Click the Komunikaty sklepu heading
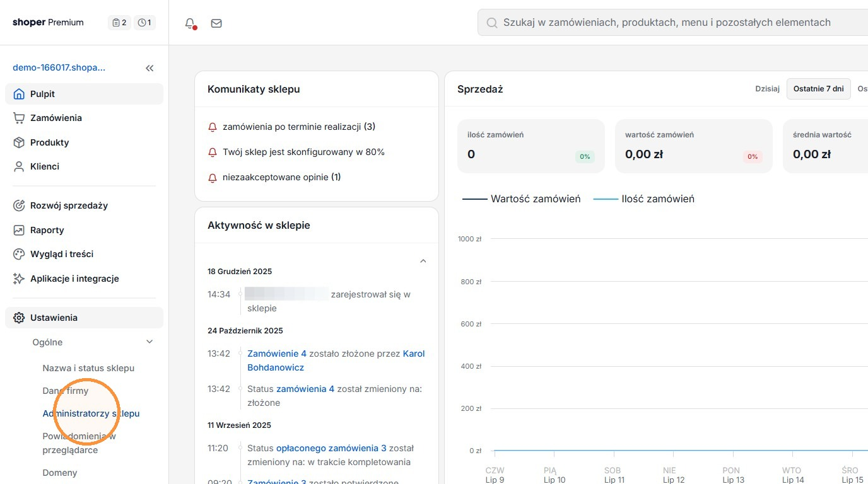This screenshot has height=484, width=868. 254,89
